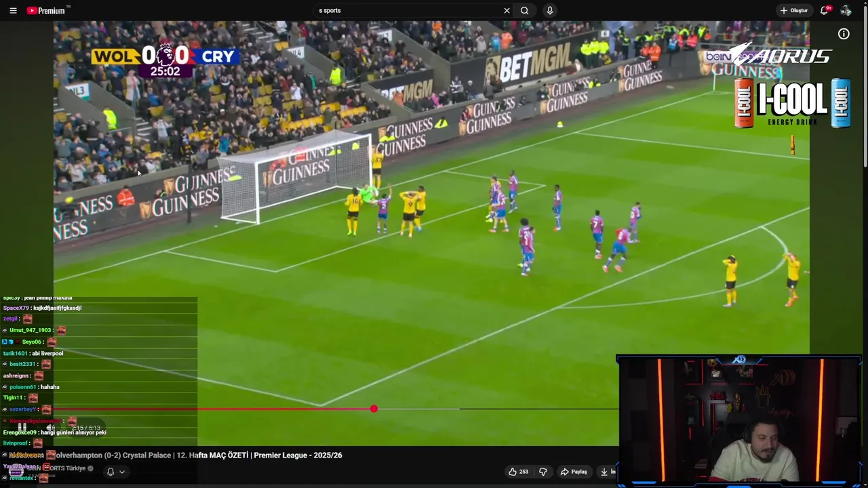Screen dimensions: 868x488
Task: Show video info card icon
Action: click(844, 34)
